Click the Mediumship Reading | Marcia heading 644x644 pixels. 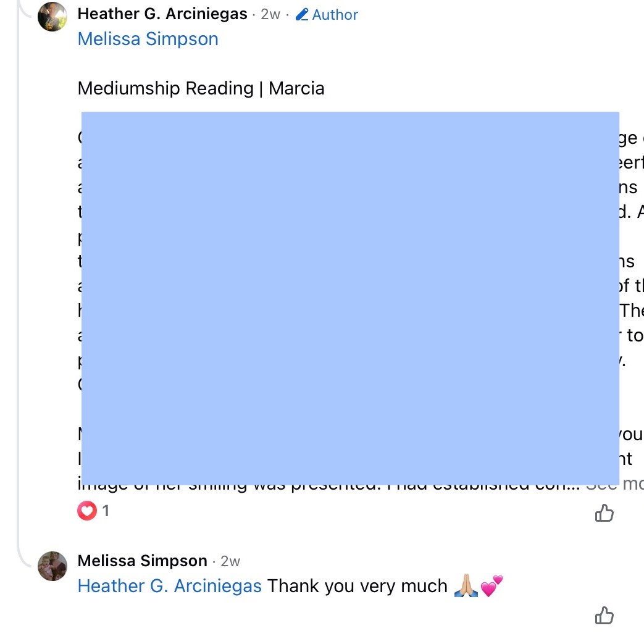201,88
